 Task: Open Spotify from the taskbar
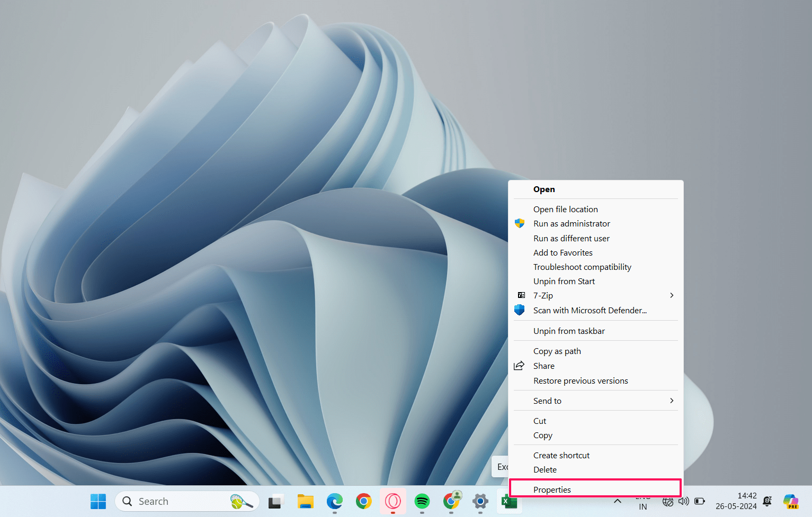[x=422, y=501]
